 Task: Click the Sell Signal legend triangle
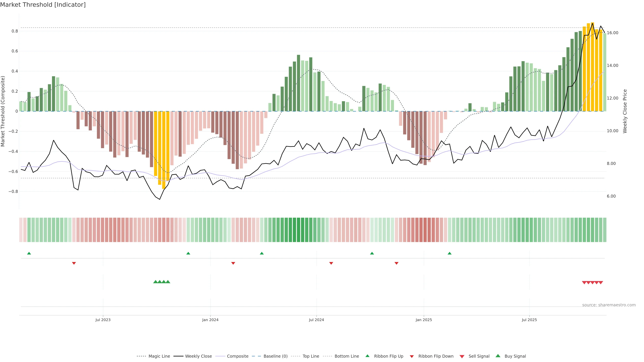pyautogui.click(x=462, y=356)
